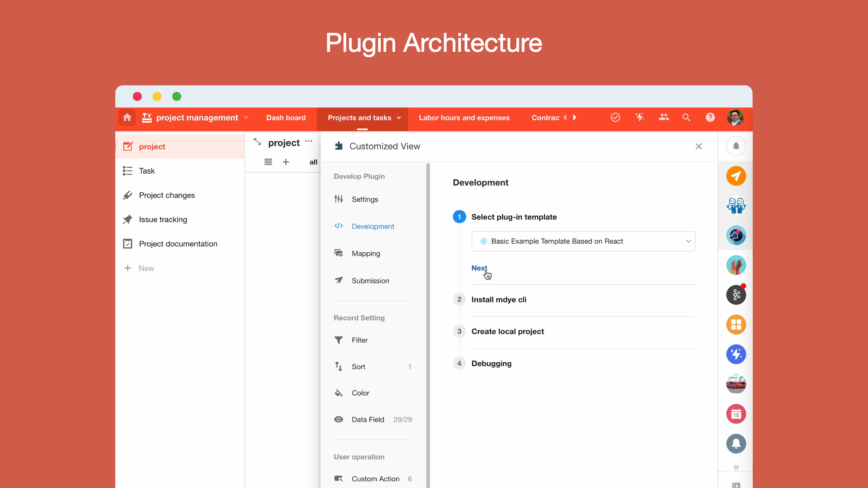The image size is (868, 488).
Task: Click the expand arrows beside project title
Action: click(x=257, y=142)
